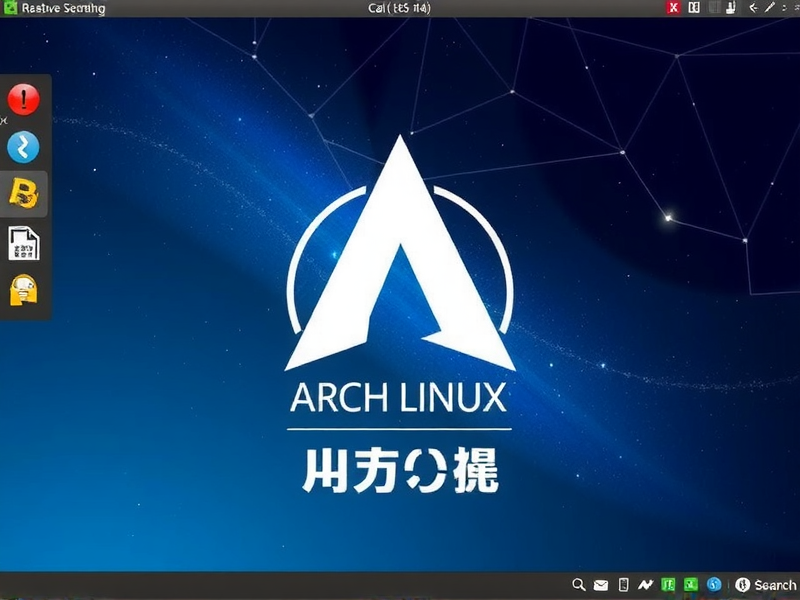Click the yellow chat mascot icon in the sidebar
Screen dimensions: 800x600
coord(23,287)
